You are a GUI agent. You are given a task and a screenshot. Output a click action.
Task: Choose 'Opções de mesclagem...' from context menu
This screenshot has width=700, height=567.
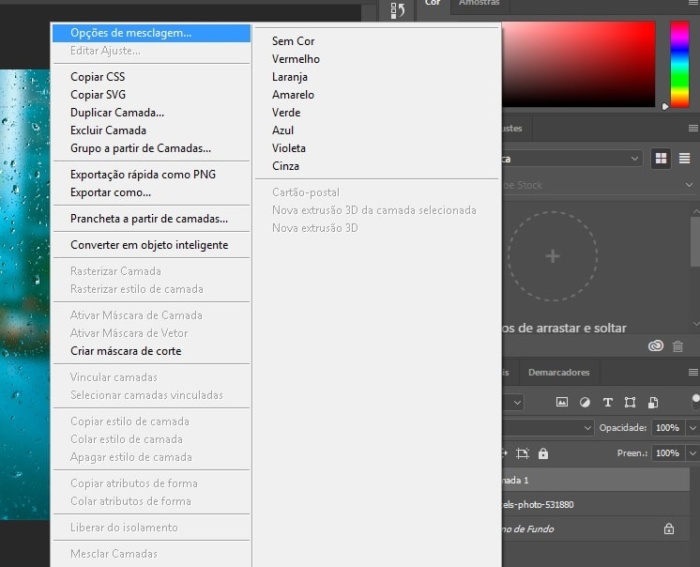(x=131, y=33)
